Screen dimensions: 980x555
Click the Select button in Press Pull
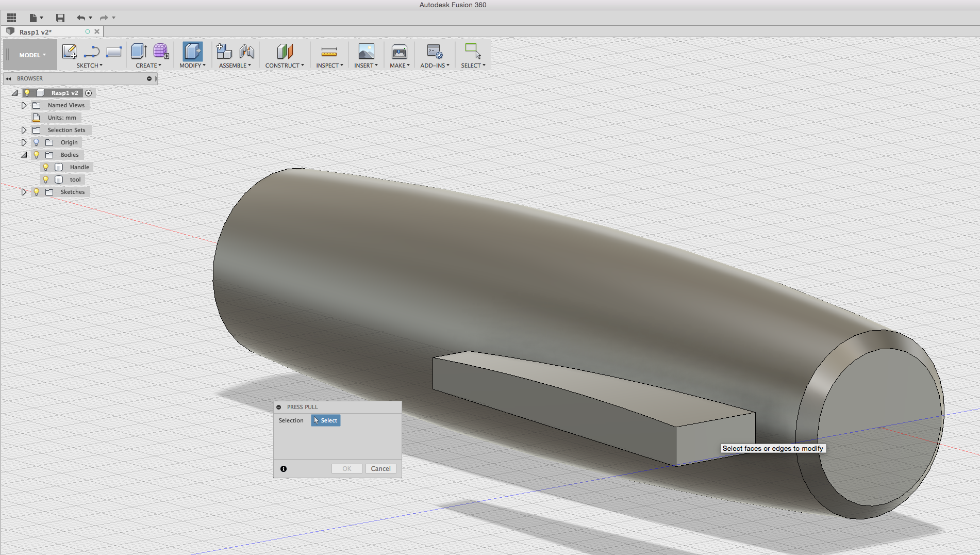coord(325,420)
